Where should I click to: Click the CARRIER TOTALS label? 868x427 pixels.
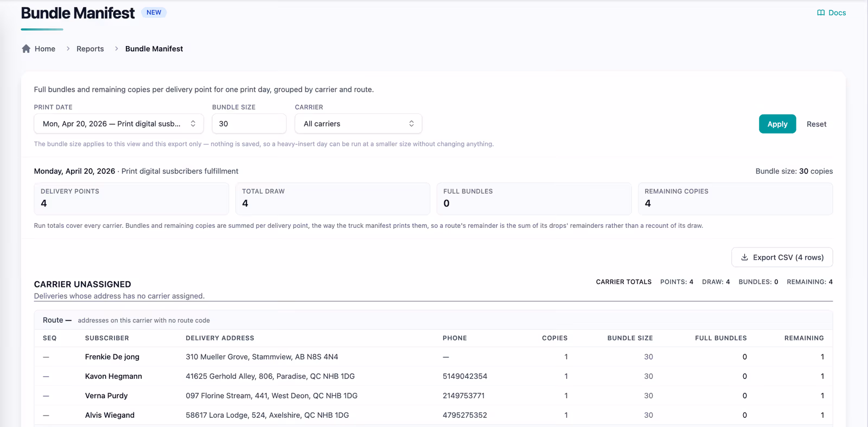click(624, 282)
